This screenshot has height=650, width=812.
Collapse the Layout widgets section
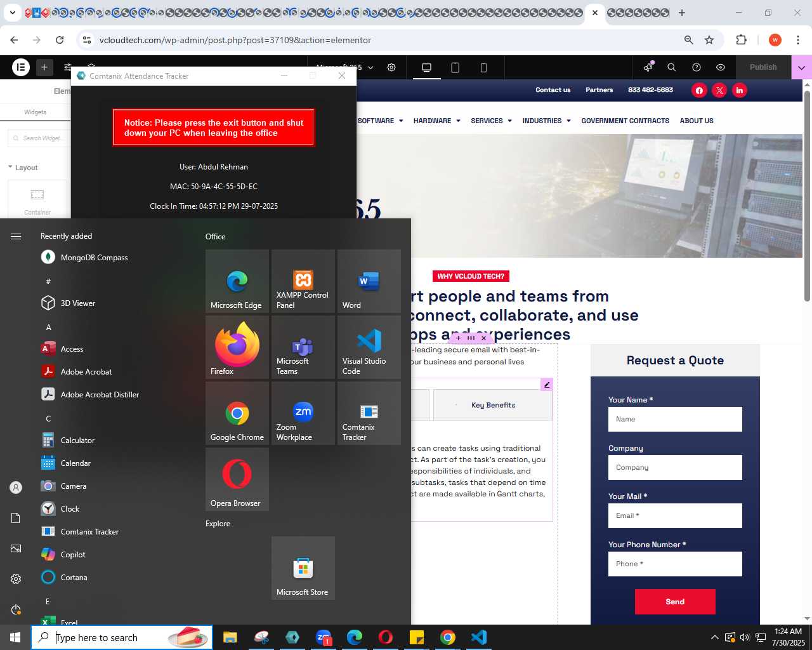tap(23, 168)
